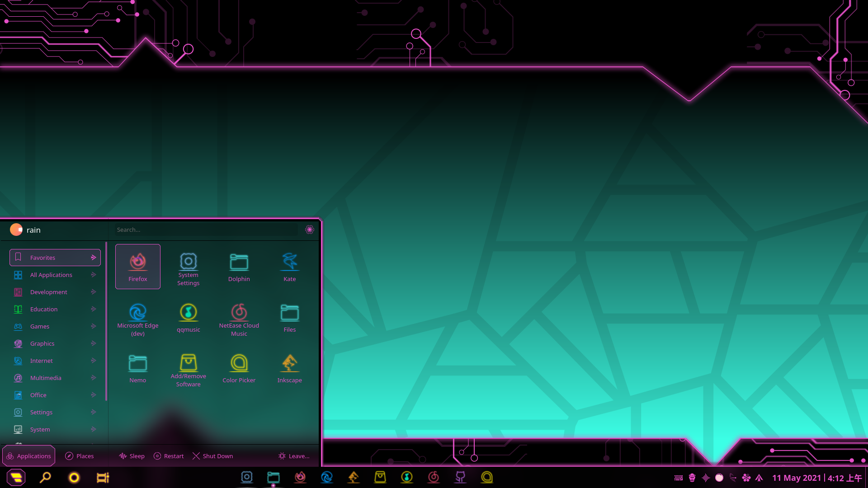868x488 pixels.
Task: Open the Leave... options
Action: 294,456
